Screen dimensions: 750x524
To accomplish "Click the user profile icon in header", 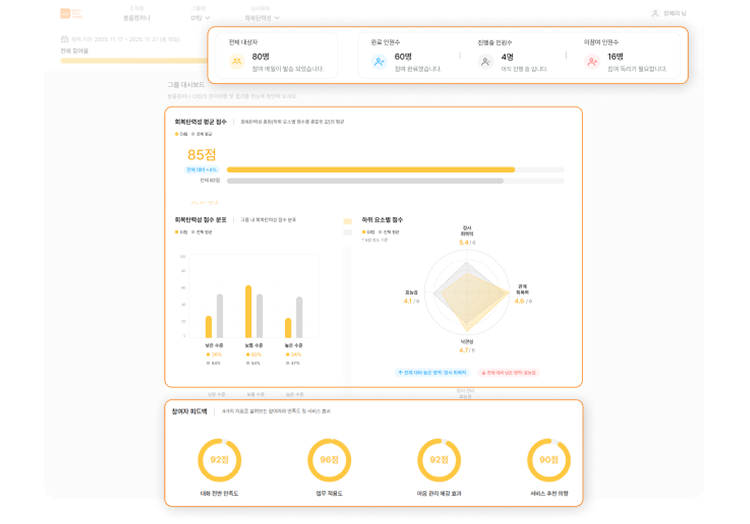I will [655, 13].
